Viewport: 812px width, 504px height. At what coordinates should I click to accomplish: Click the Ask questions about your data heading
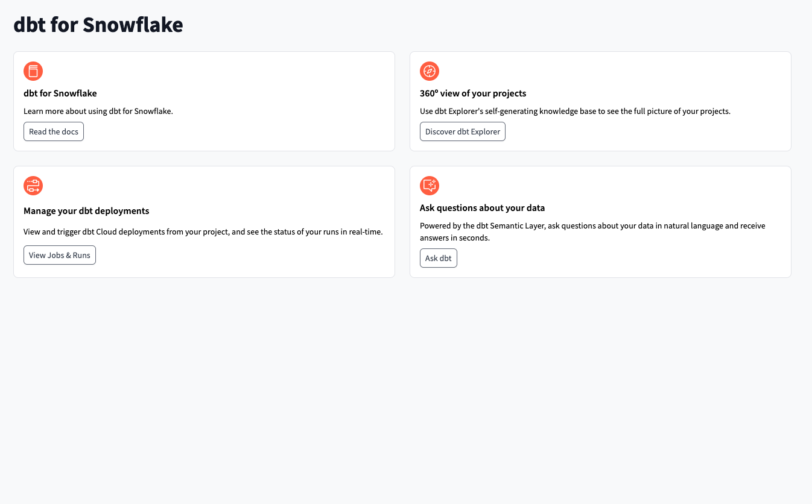click(482, 207)
